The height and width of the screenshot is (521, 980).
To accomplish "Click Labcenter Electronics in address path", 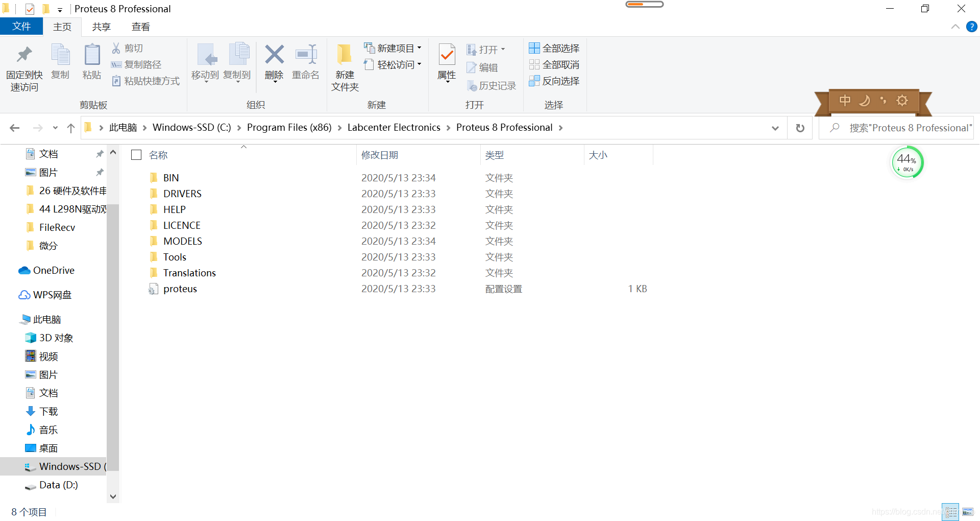I will [394, 128].
